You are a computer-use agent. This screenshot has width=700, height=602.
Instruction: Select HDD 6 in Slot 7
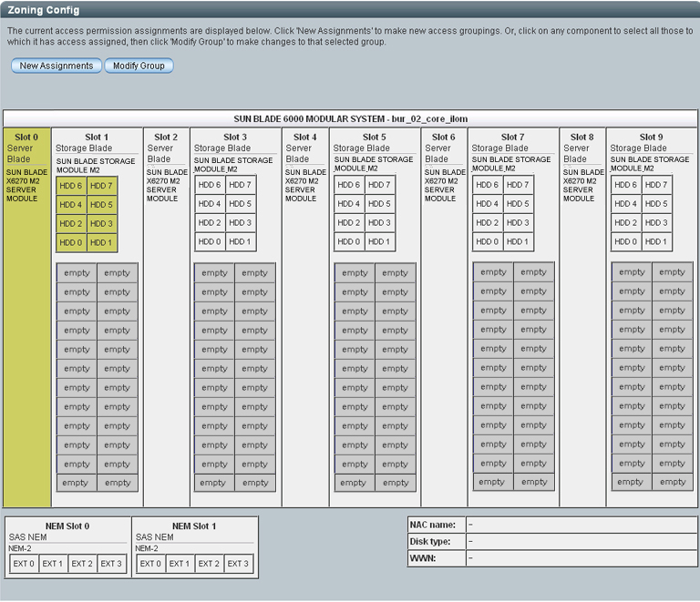point(487,185)
